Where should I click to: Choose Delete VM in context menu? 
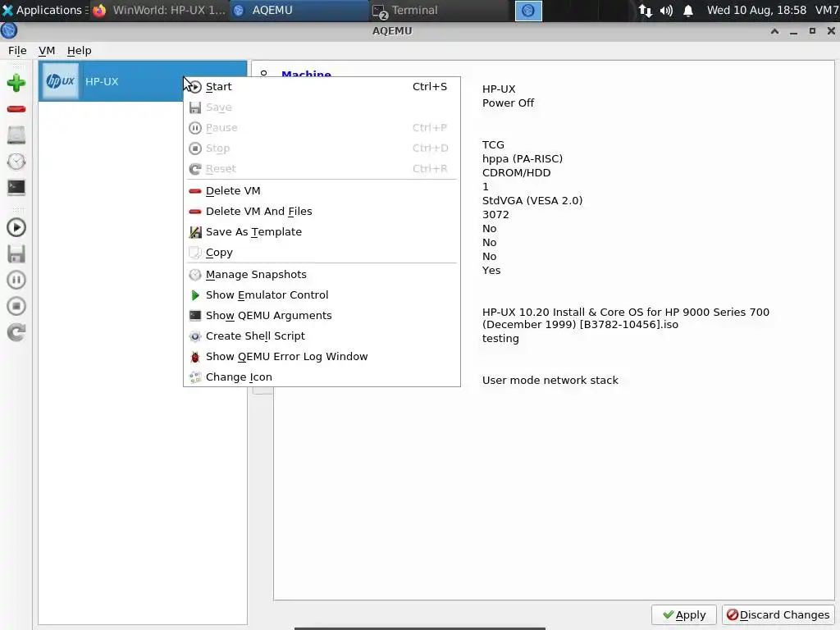click(x=322, y=190)
